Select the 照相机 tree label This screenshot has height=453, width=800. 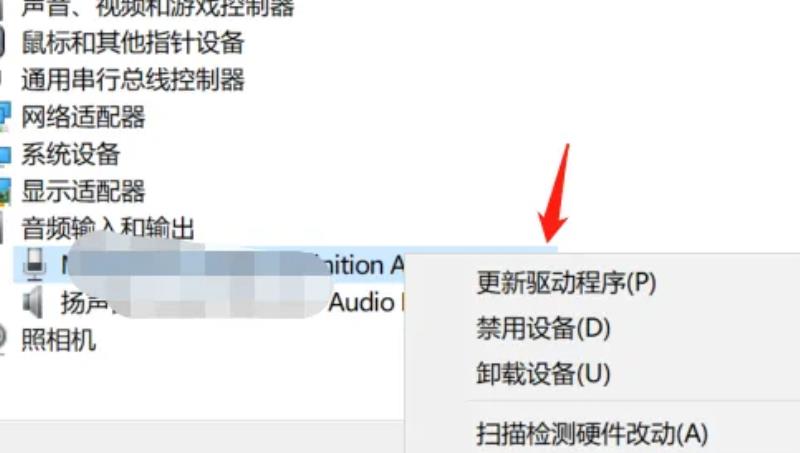(x=59, y=340)
